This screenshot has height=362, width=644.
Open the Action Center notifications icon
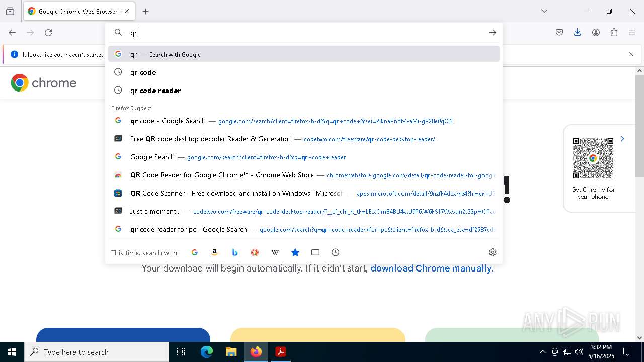click(628, 352)
